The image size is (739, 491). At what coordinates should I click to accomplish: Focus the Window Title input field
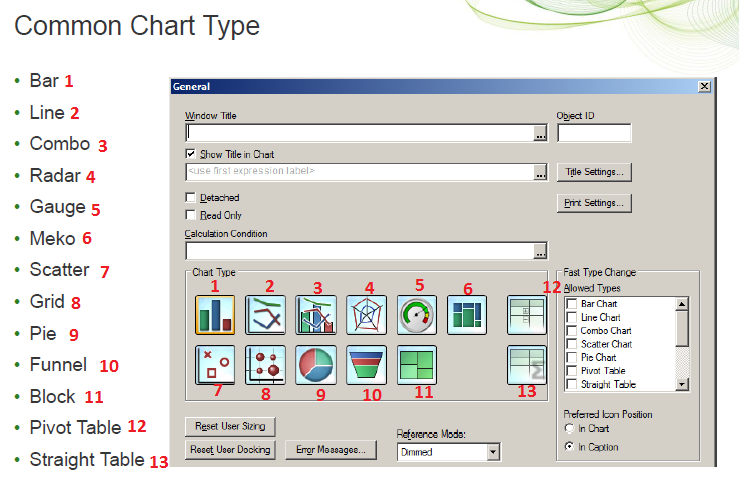pos(360,133)
